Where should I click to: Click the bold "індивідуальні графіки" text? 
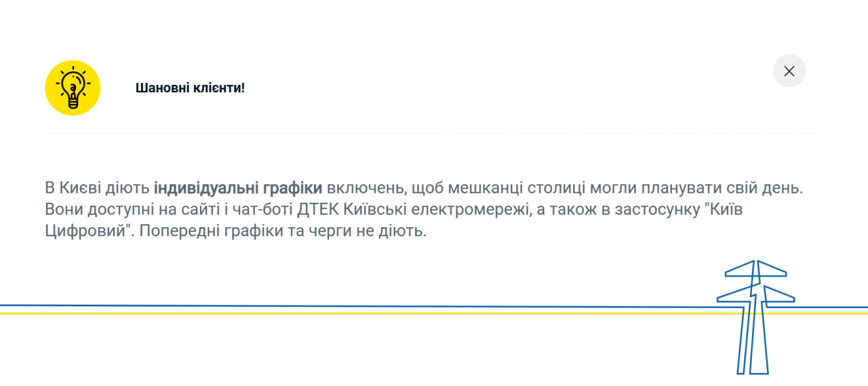pyautogui.click(x=237, y=188)
